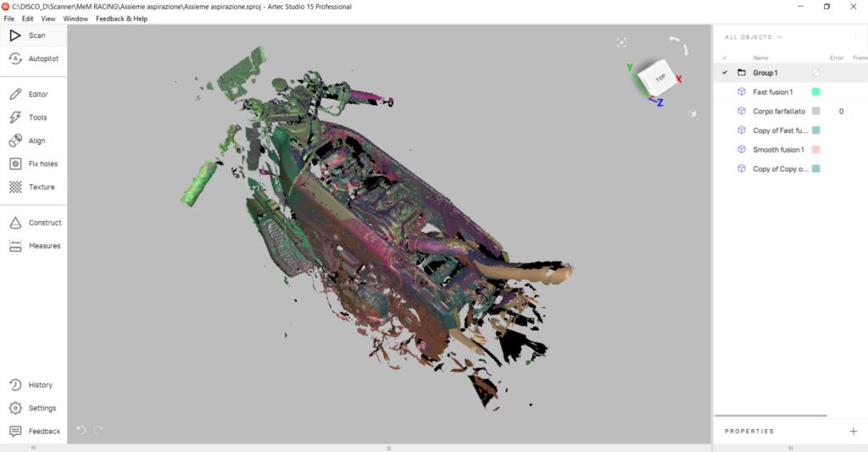Toggle the select-all checkmark in the header row
Viewport: 868px width, 452px height.
click(x=725, y=58)
